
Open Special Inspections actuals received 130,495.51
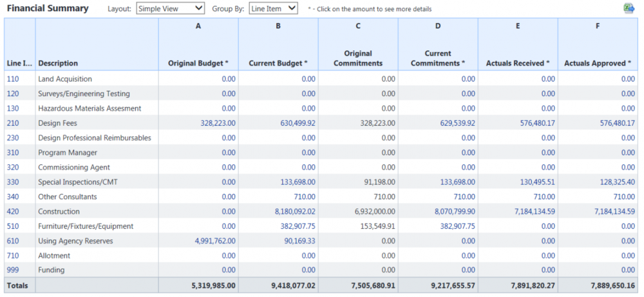[537, 182]
